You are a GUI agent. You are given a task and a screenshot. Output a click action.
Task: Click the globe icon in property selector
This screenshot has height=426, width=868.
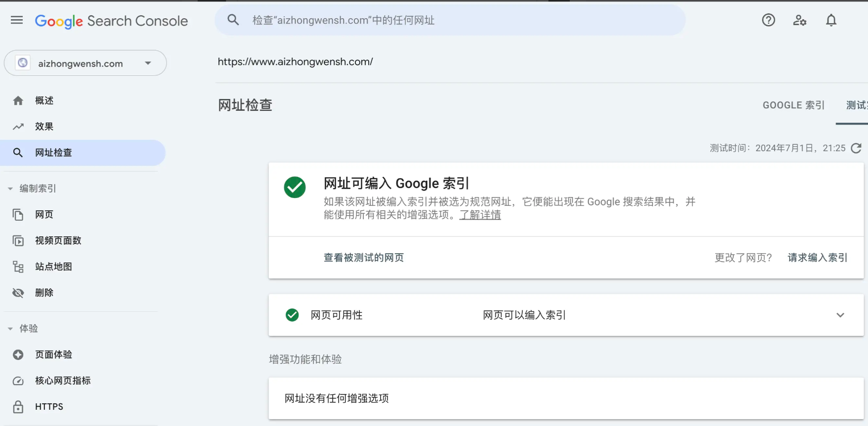pos(23,63)
